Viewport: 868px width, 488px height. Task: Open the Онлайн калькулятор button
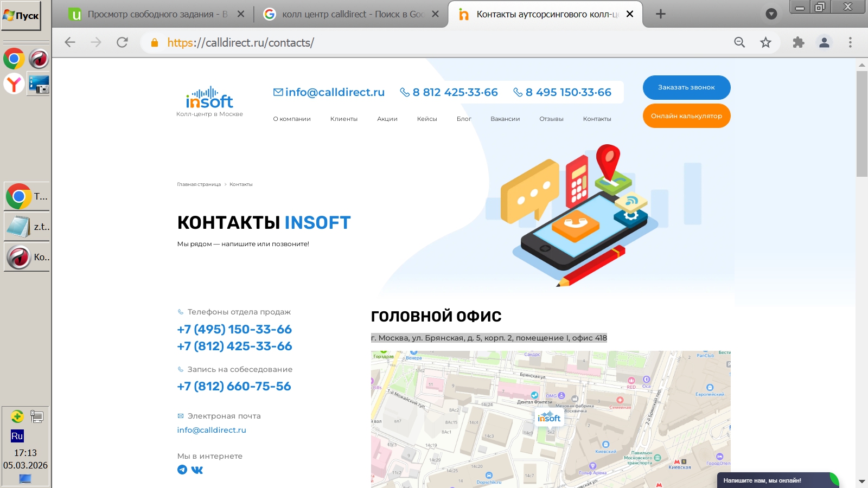coord(686,116)
